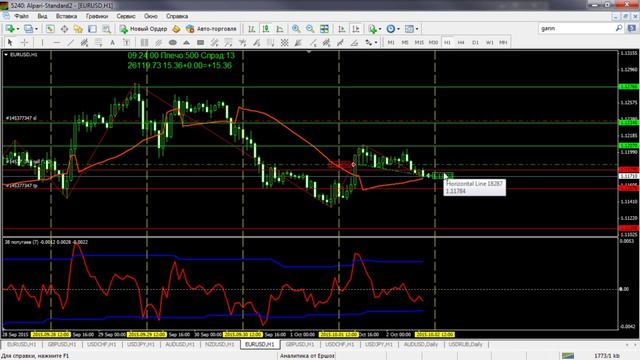Screen dimensions: 640x360
Task: Select the #145377347 sl order line label
Action: (x=21, y=118)
